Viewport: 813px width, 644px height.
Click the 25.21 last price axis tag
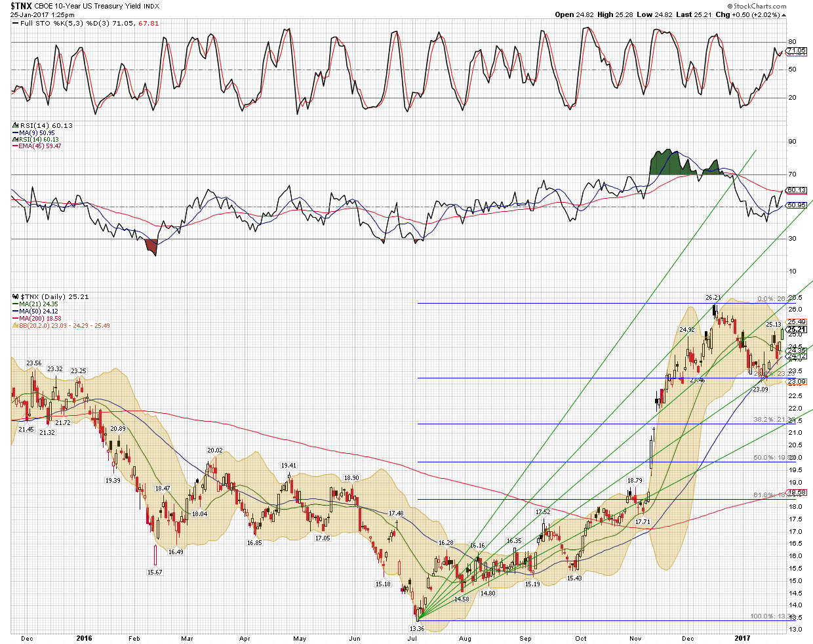click(x=796, y=329)
